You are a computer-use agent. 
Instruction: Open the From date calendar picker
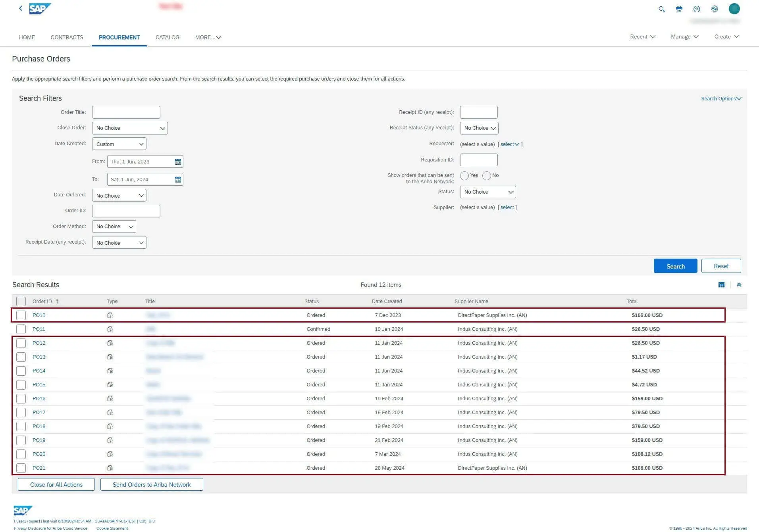click(x=178, y=162)
